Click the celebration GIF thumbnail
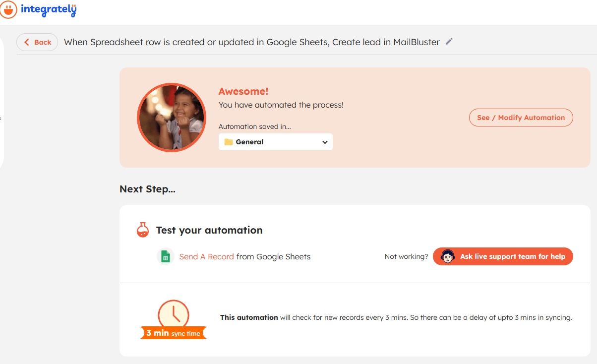The height and width of the screenshot is (364, 597). click(171, 118)
